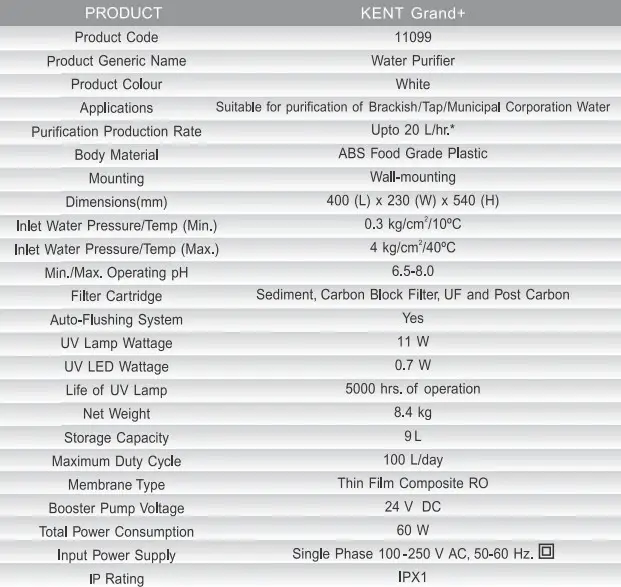
Task: Select the product code value 11099
Action: pyautogui.click(x=412, y=37)
